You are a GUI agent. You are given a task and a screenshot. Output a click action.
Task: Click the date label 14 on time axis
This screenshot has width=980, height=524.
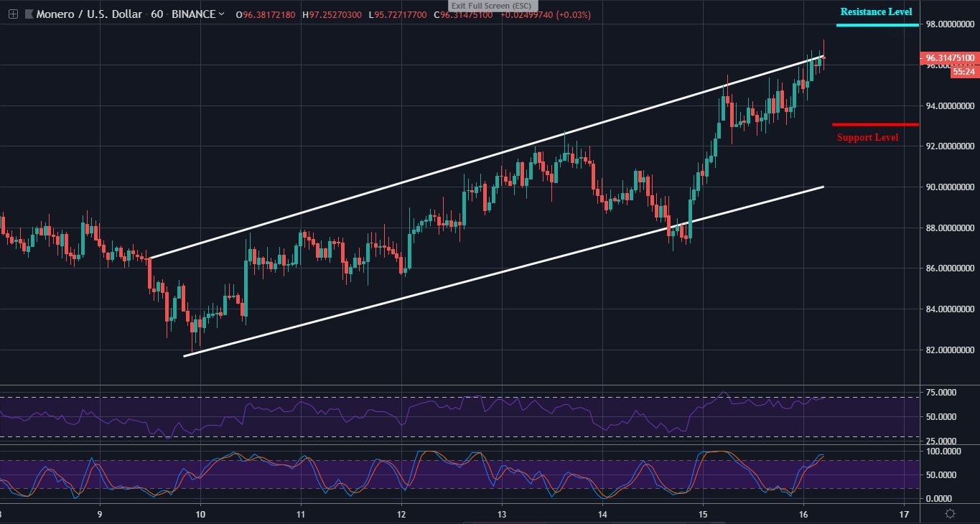(604, 515)
